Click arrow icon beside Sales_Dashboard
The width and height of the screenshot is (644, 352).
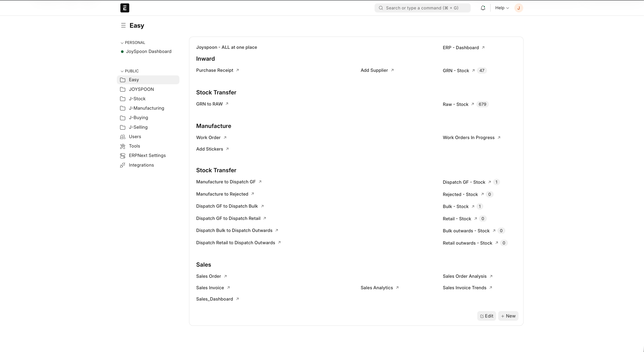click(238, 299)
